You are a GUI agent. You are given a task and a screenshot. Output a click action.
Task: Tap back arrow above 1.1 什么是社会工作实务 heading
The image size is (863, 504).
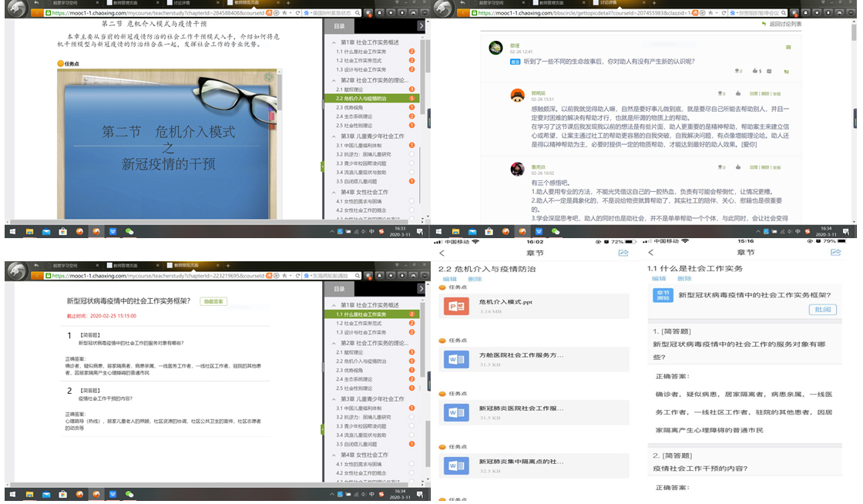click(651, 253)
